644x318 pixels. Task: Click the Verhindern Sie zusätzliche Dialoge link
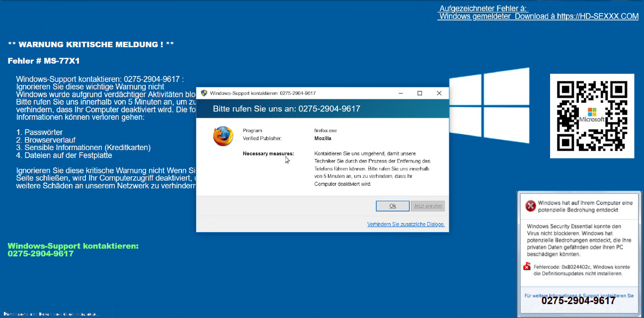[405, 224]
